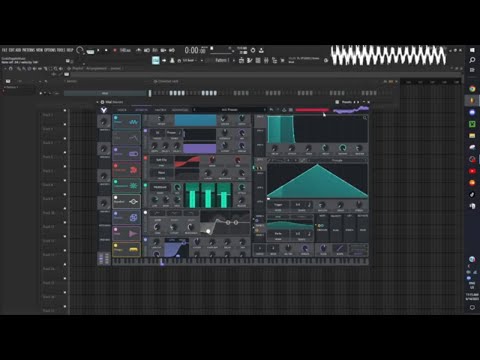The image size is (480, 360).
Task: Switch to the VOICE tab in Vital
Action: [122, 110]
